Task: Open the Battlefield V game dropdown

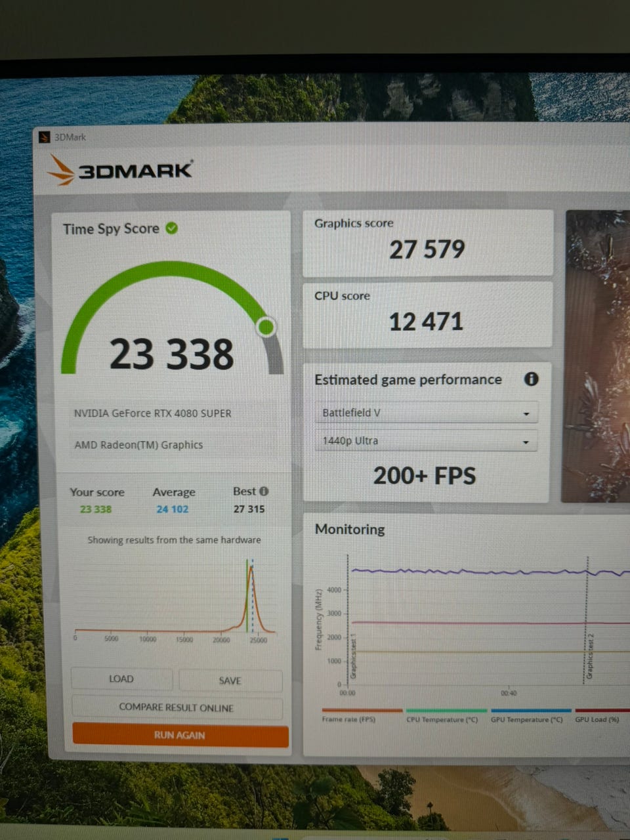Action: point(426,413)
